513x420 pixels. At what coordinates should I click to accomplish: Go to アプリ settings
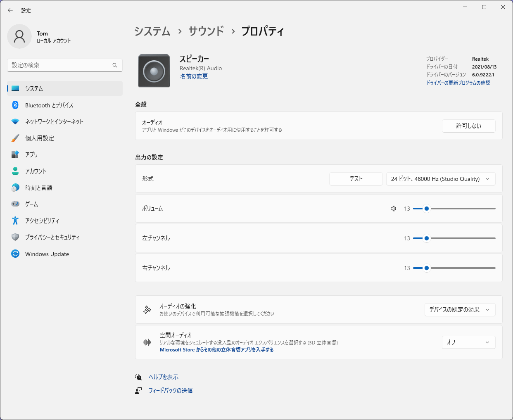click(65, 154)
